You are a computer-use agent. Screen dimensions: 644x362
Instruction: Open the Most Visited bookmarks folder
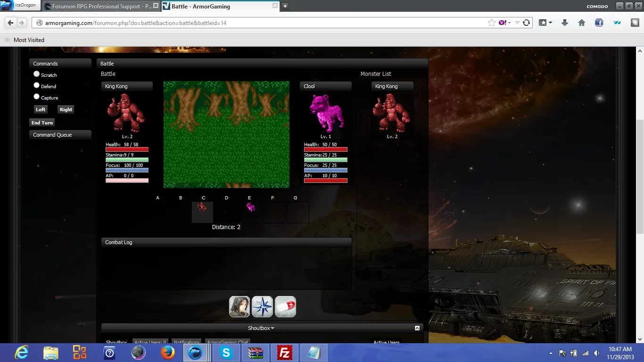pos(25,40)
